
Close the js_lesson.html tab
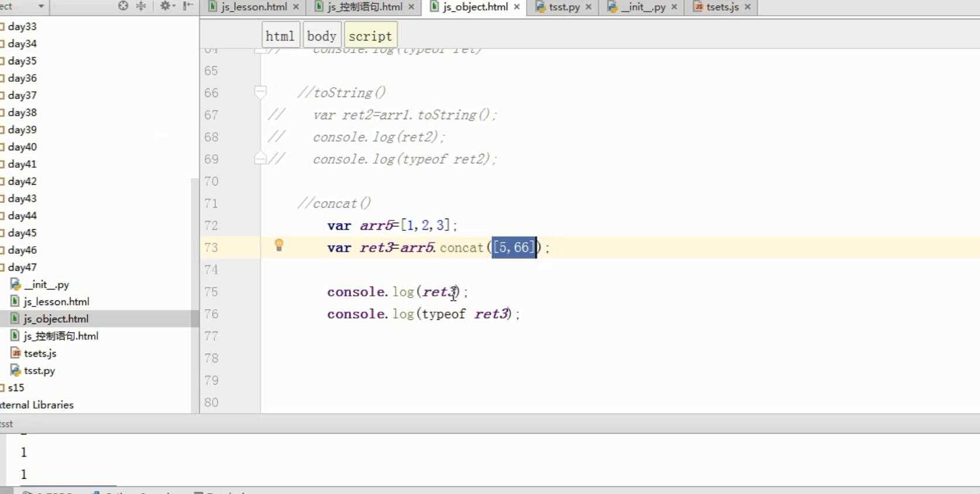(296, 7)
